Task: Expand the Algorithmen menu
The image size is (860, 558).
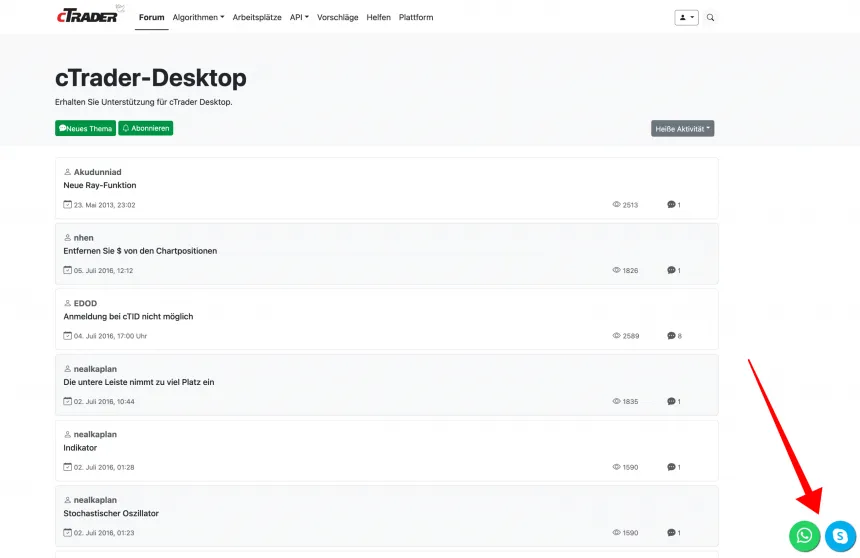Action: tap(199, 18)
